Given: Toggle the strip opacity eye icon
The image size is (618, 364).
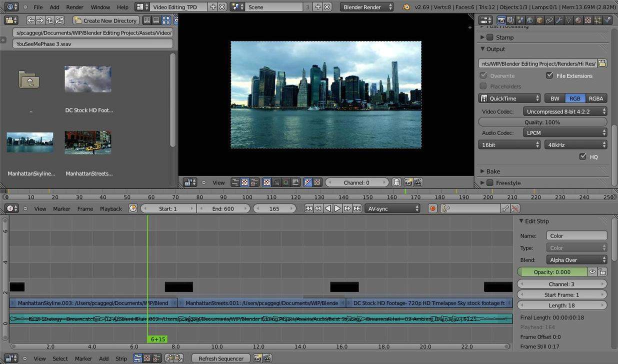Looking at the screenshot, I should (x=592, y=272).
